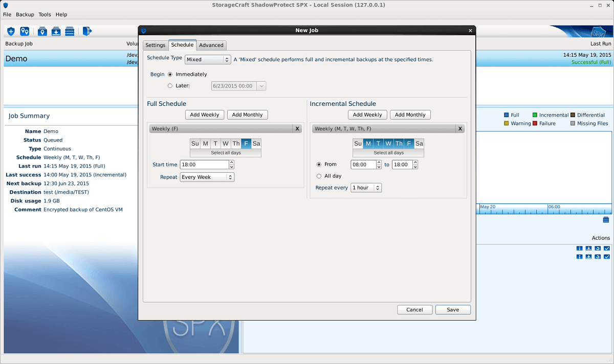Viewport: 614px width, 364px height.
Task: Click the rotate-arrow icon in the upper Actions row
Action: [x=598, y=248]
